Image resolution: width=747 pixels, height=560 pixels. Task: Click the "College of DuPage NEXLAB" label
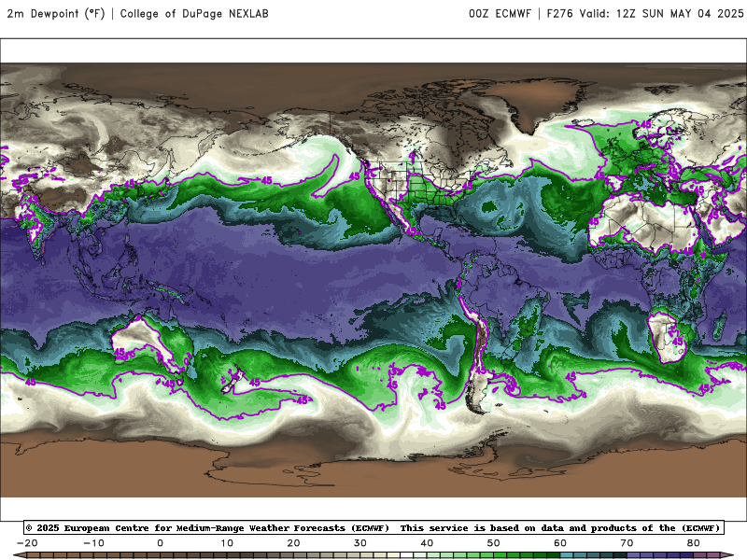coord(194,14)
